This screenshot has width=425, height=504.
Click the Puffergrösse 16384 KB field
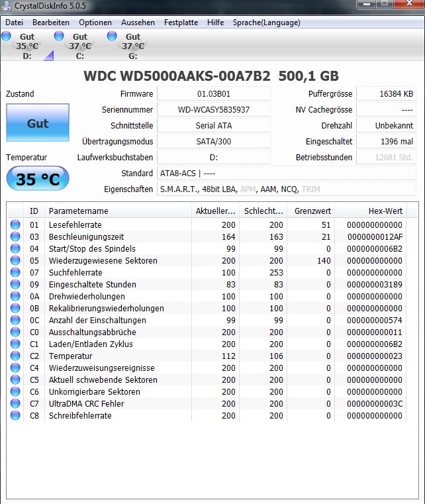click(x=386, y=94)
